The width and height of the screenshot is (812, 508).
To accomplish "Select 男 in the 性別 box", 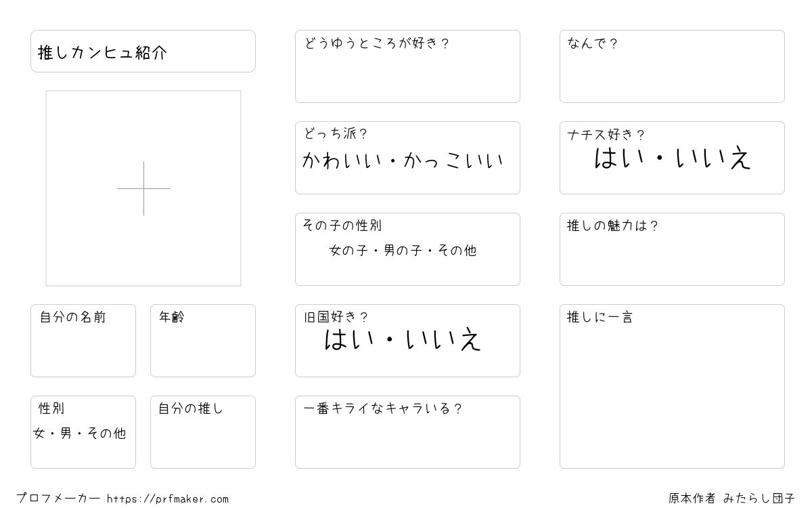I will tap(66, 433).
